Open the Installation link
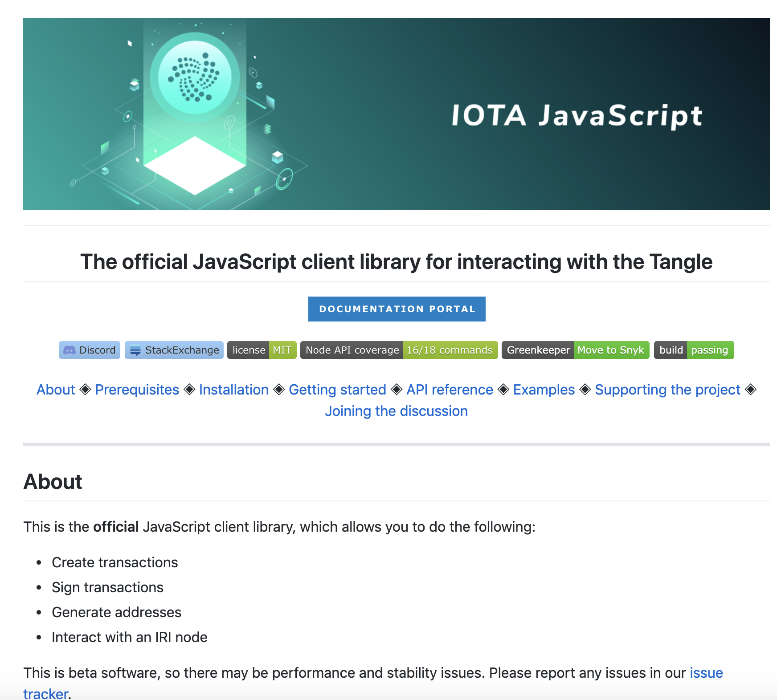777x700 pixels. 234,390
